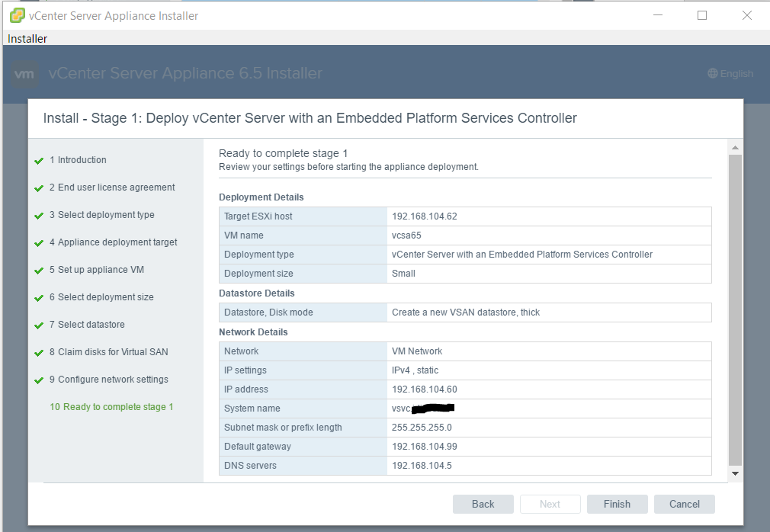Select IP address value 192.168.104.60
Screen dimensions: 770x532
tap(425, 389)
